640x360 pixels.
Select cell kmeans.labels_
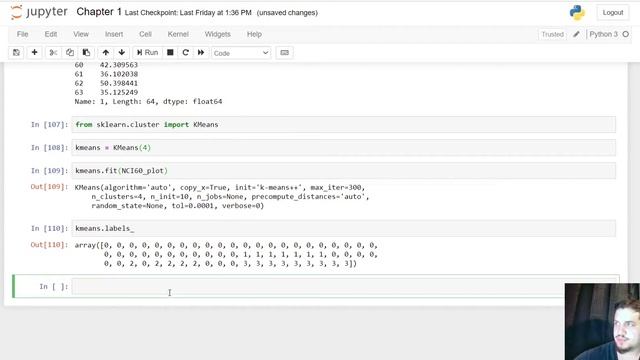coord(343,228)
